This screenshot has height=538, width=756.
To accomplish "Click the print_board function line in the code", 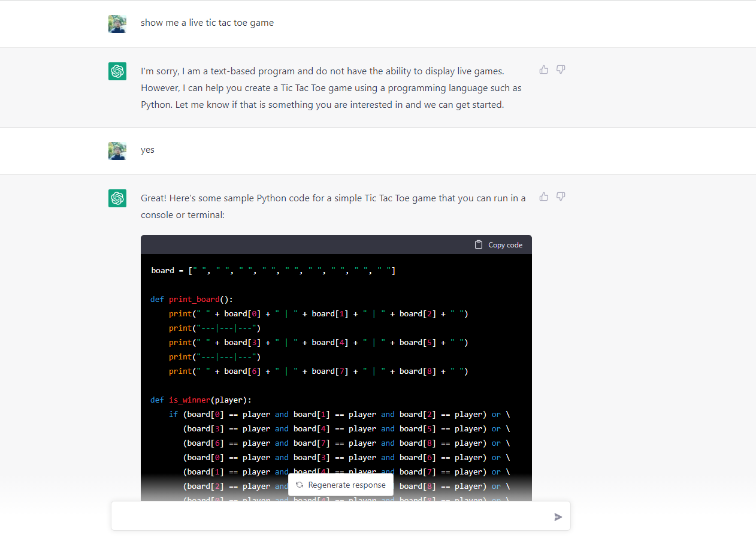I will 192,298.
